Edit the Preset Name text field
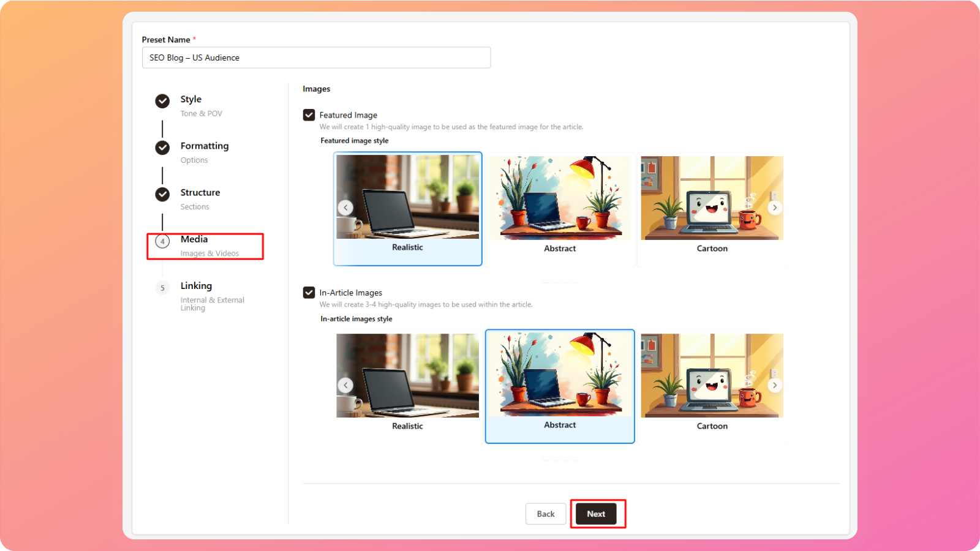 click(x=316, y=58)
